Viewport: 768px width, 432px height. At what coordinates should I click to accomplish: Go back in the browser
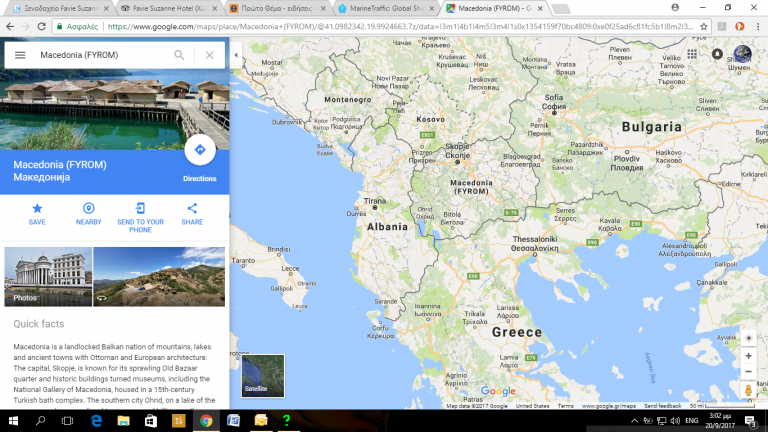point(10,26)
